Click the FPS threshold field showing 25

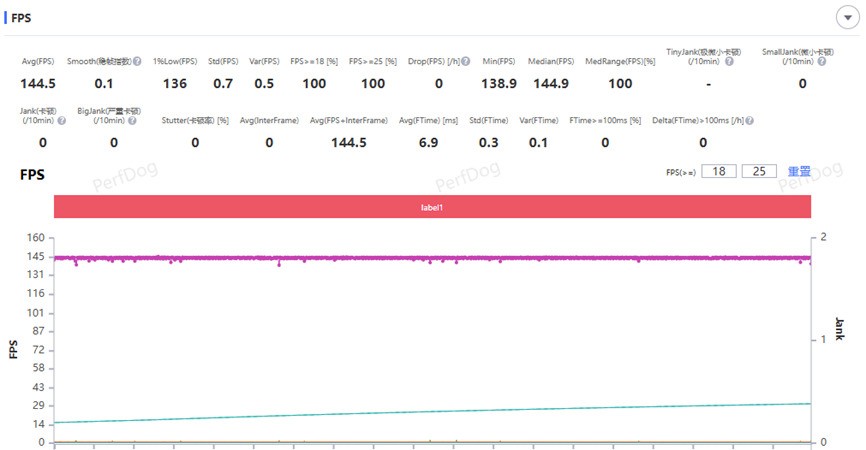[759, 171]
